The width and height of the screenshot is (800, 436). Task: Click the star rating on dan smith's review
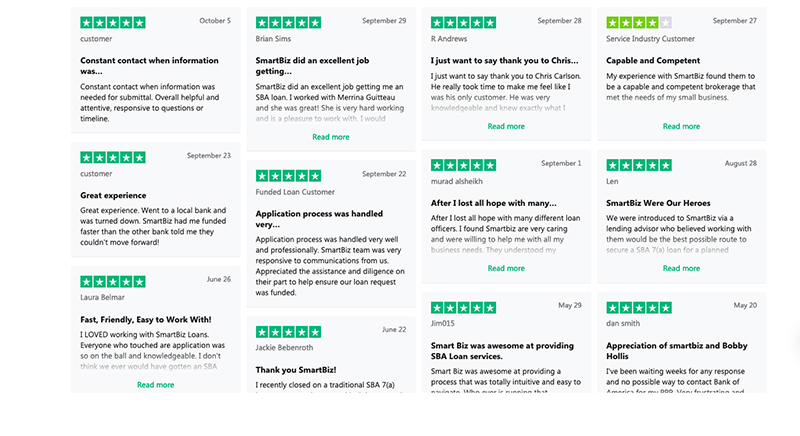tap(639, 307)
